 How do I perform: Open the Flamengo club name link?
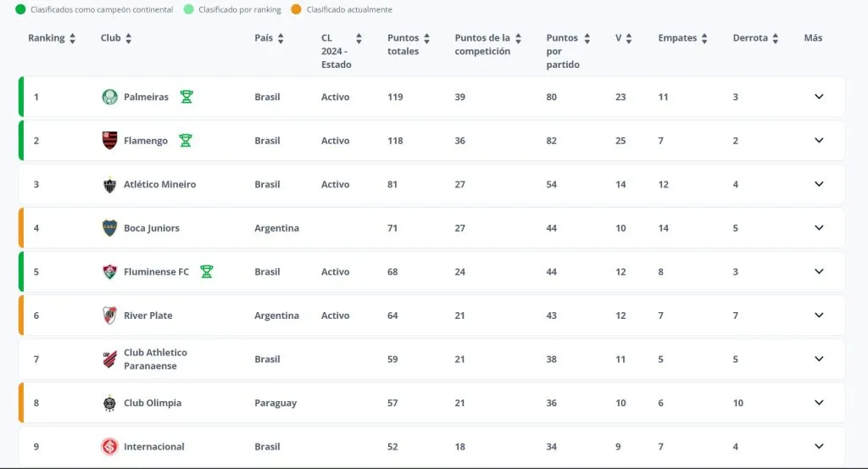coord(146,141)
